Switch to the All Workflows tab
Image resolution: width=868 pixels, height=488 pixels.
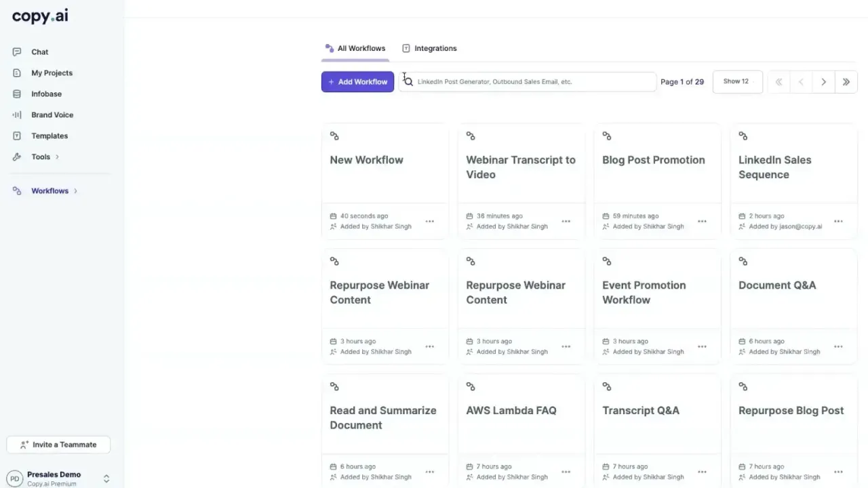[x=355, y=48]
